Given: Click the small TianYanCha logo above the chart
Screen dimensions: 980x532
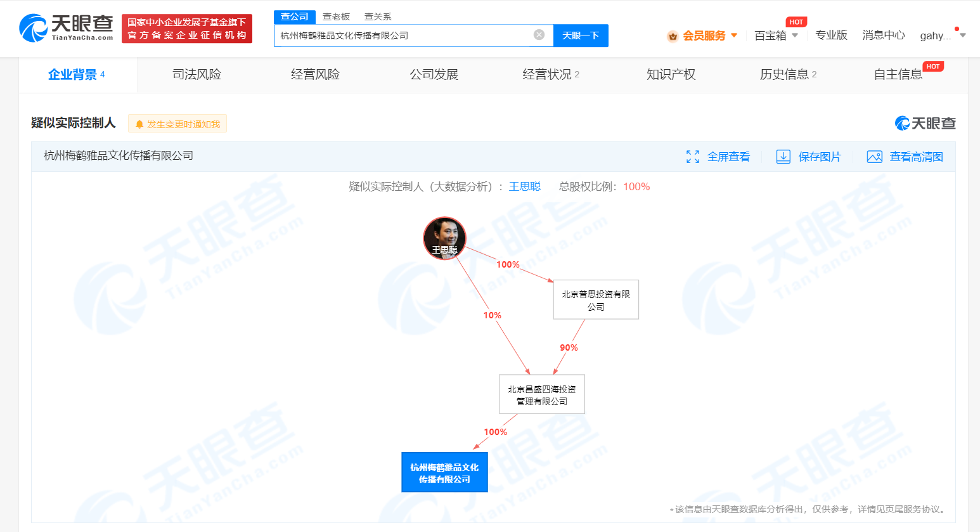Looking at the screenshot, I should [925, 123].
